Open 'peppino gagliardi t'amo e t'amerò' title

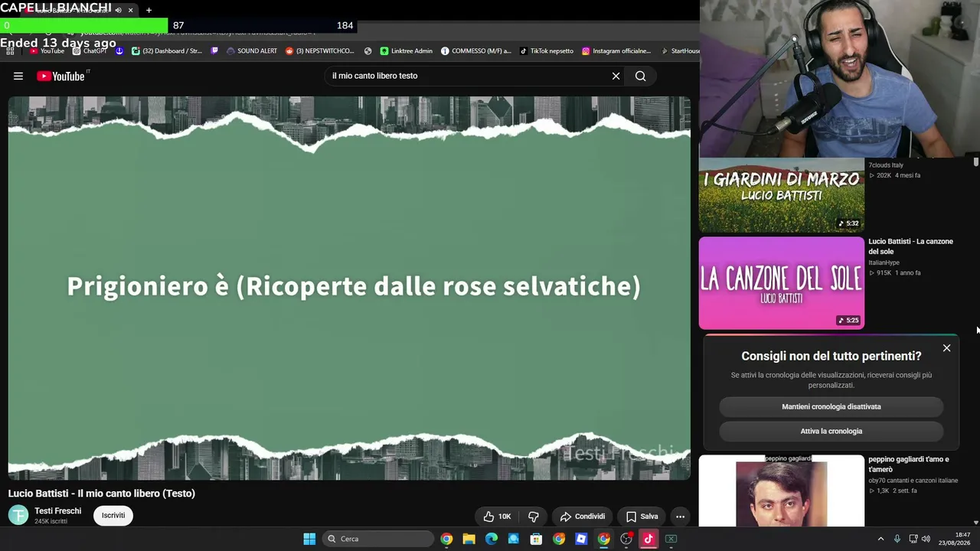coord(909,464)
